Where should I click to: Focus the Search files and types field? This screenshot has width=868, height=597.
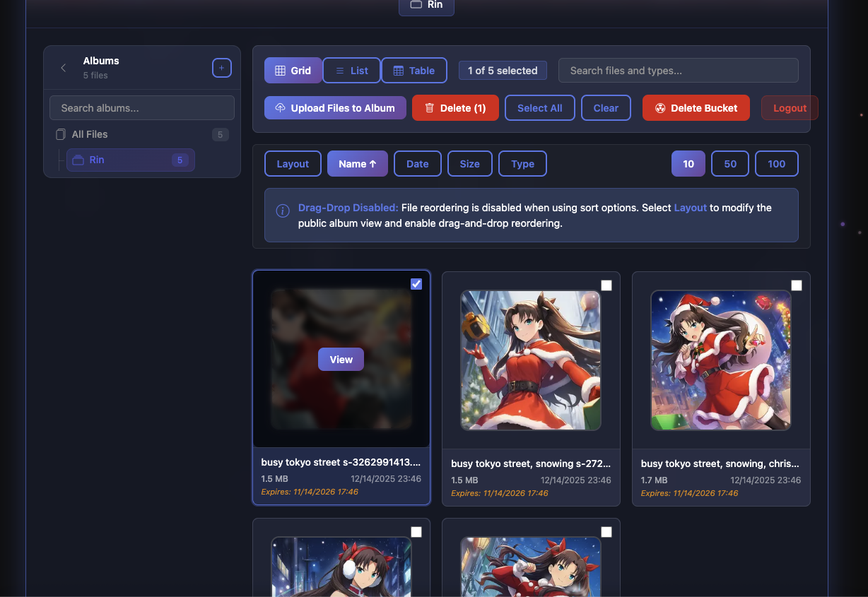[x=679, y=71]
